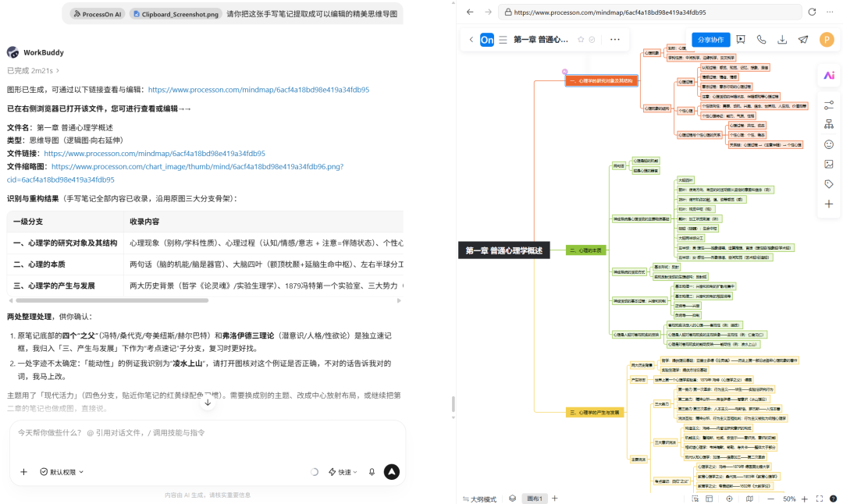Click the ProcessOn AI attachment chip
Screen dimensions: 843x504
point(98,14)
